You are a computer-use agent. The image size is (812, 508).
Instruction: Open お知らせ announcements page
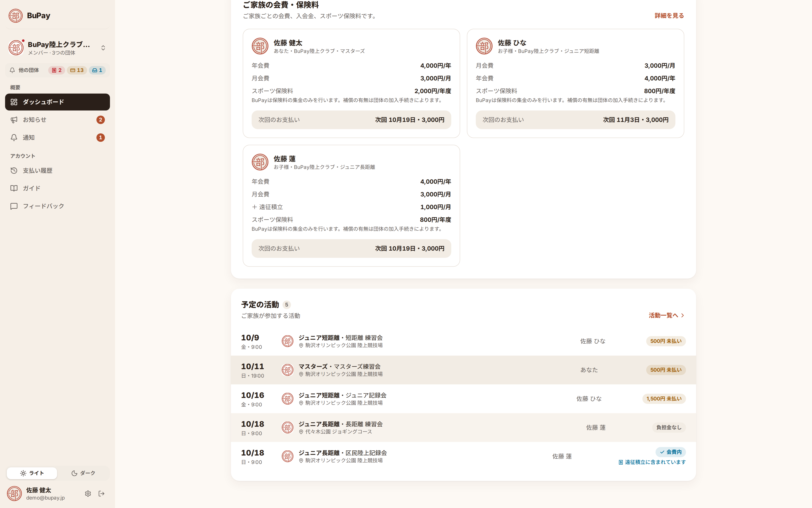point(57,120)
